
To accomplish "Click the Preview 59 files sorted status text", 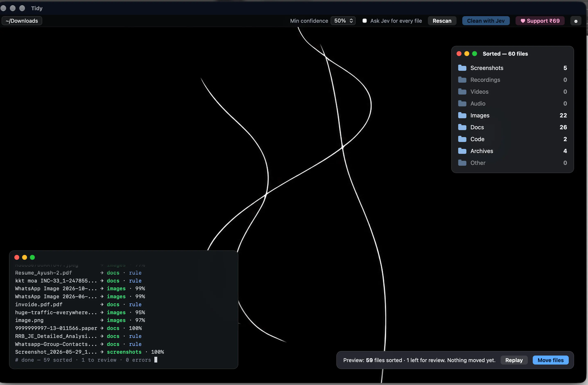I will coord(419,360).
